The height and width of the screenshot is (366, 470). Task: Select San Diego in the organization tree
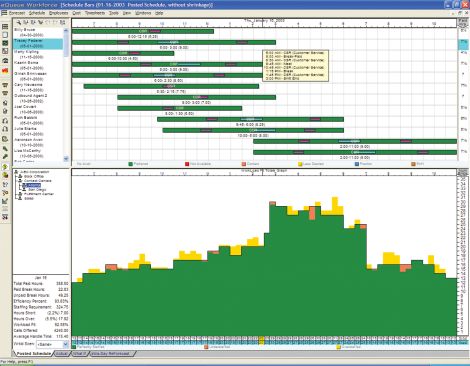click(x=37, y=189)
